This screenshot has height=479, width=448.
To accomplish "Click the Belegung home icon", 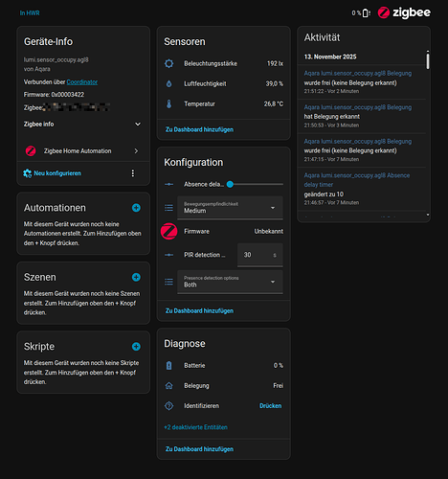I will (x=168, y=386).
